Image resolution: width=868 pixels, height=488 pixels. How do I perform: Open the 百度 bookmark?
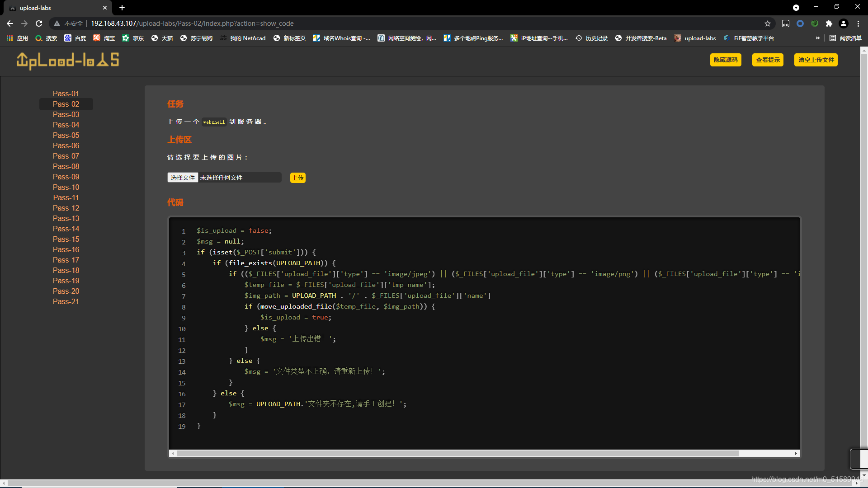tap(75, 38)
